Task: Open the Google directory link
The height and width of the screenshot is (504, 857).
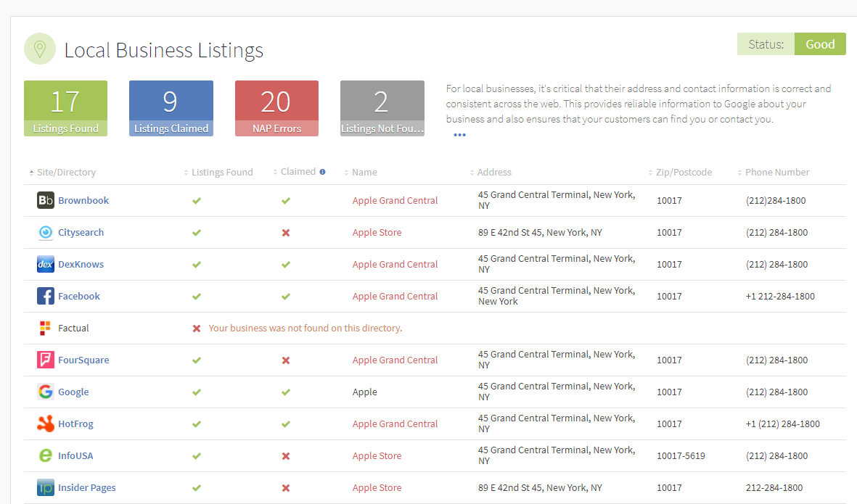Action: (74, 392)
